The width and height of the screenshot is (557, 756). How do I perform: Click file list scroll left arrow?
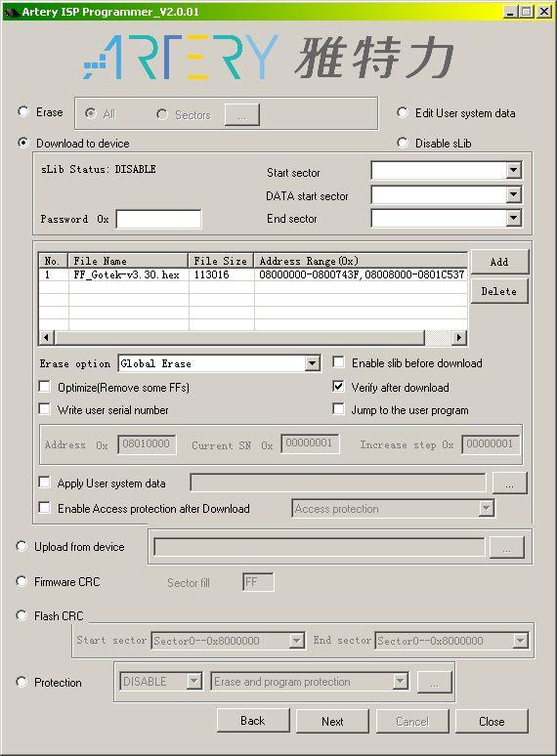click(46, 338)
